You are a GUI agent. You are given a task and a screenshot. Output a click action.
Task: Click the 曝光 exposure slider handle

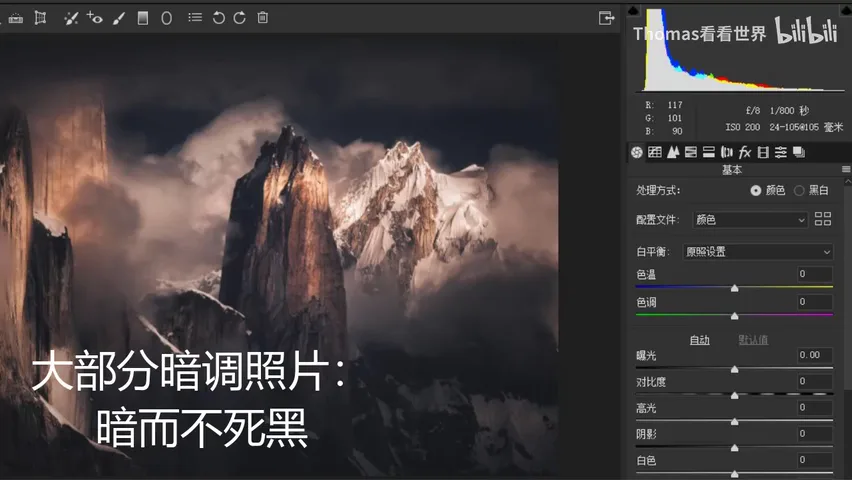(x=735, y=369)
